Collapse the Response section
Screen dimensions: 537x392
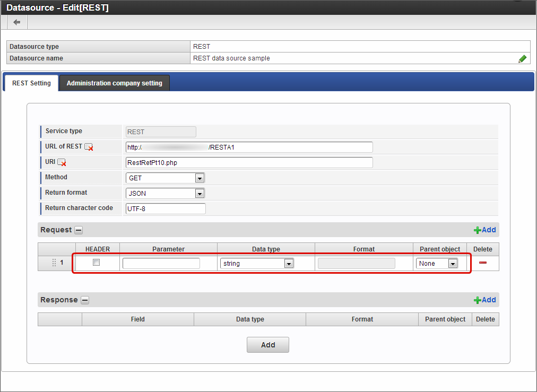85,300
